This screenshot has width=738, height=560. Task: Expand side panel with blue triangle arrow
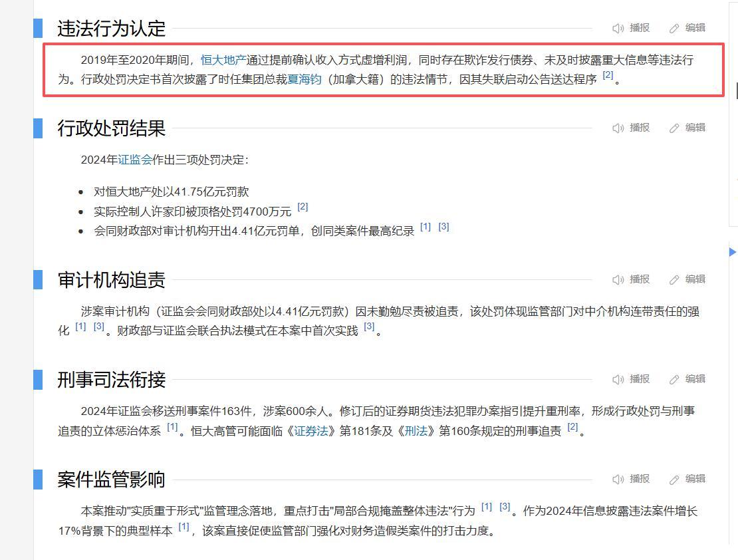(733, 251)
